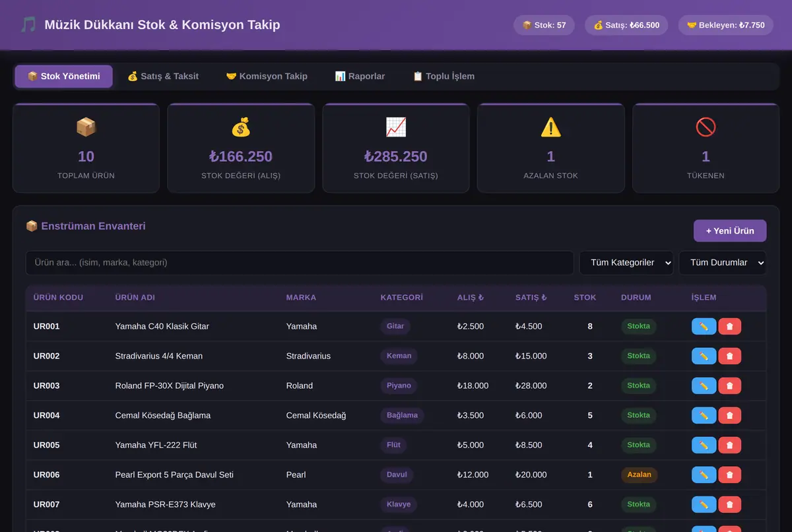Click the Azalan status badge for UR006
This screenshot has height=532, width=792.
click(639, 475)
